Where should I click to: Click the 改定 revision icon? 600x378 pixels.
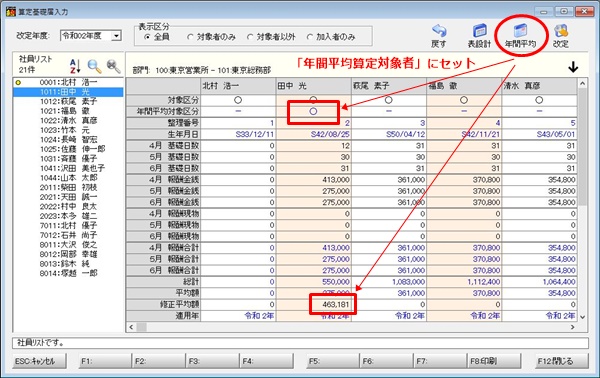[561, 31]
